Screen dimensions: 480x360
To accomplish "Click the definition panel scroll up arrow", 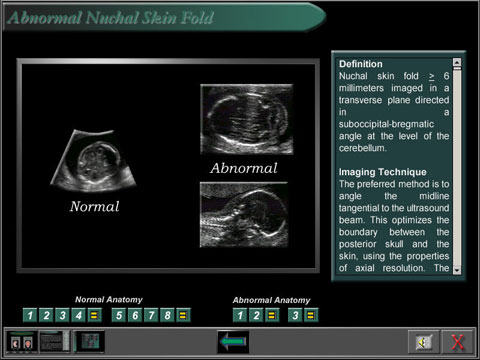I will coord(457,62).
